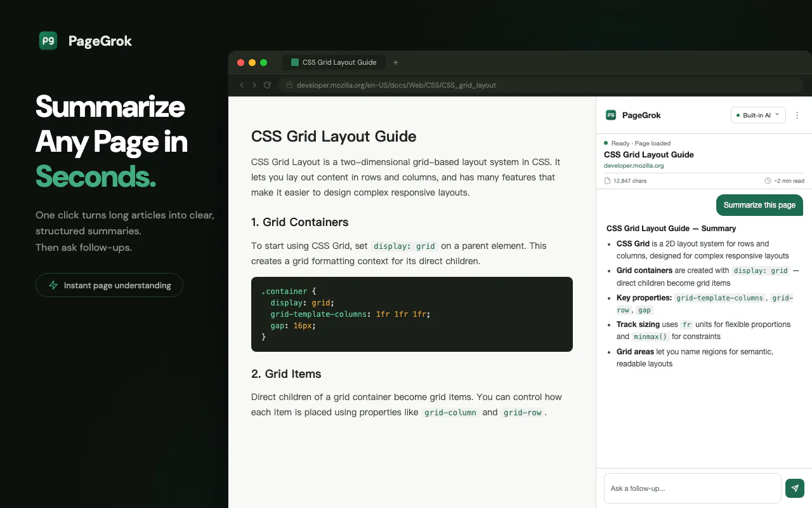Click the PageGrok icon in the side panel
Image resolution: width=812 pixels, height=508 pixels.
611,115
